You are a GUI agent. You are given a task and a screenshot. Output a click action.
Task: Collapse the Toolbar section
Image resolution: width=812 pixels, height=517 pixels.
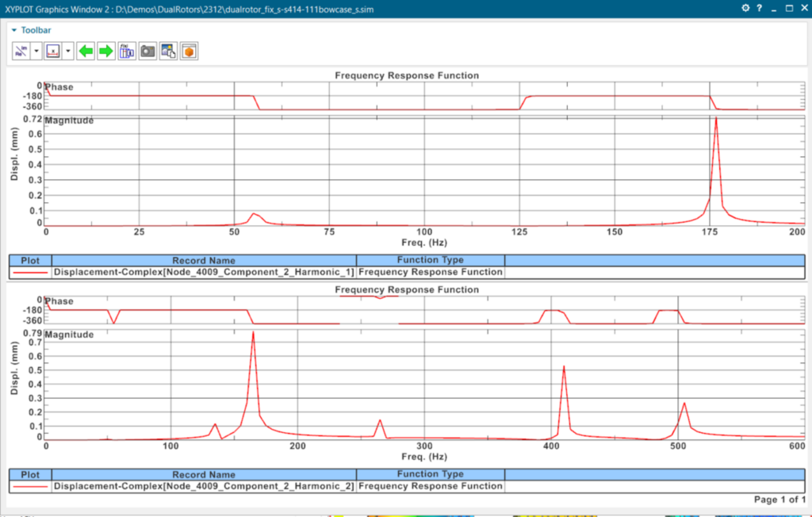pyautogui.click(x=13, y=30)
